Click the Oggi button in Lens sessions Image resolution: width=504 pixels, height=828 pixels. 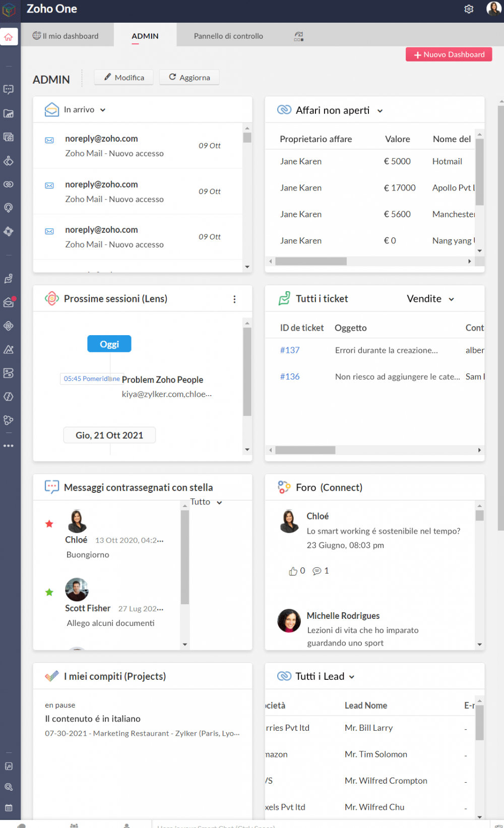(x=109, y=344)
